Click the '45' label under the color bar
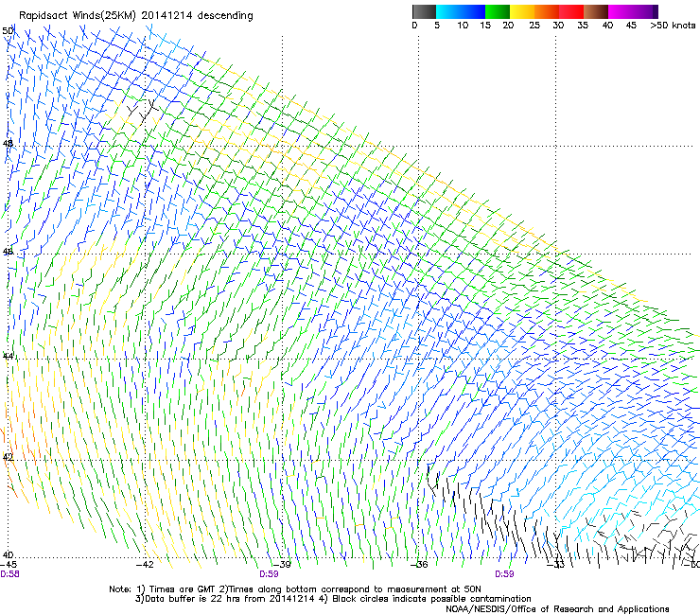This screenshot has width=700, height=615. (631, 26)
